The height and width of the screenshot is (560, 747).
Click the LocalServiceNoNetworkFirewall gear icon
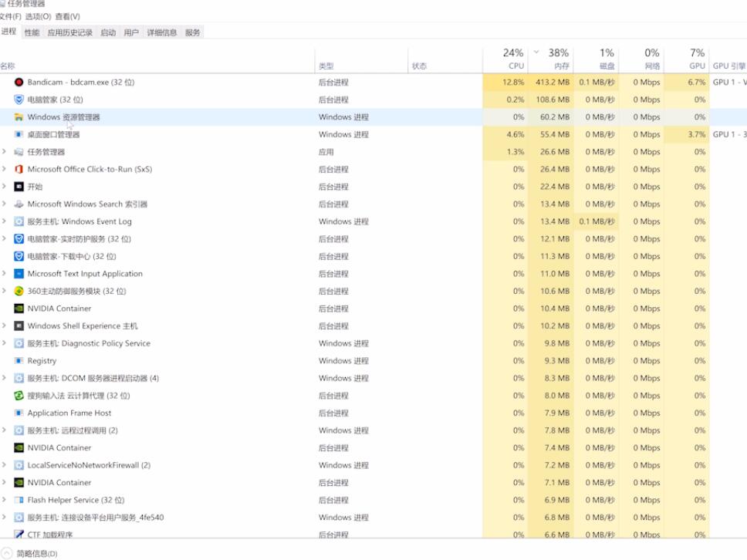click(x=19, y=465)
